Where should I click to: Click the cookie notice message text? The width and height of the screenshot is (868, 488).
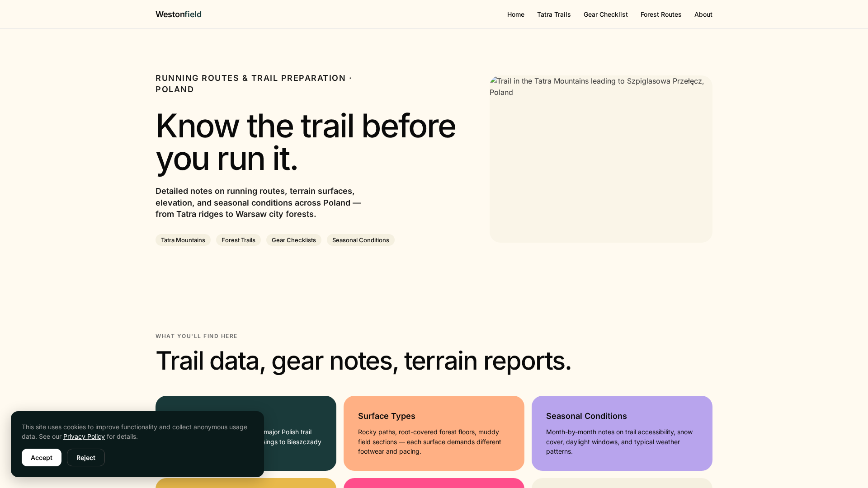[x=135, y=432]
